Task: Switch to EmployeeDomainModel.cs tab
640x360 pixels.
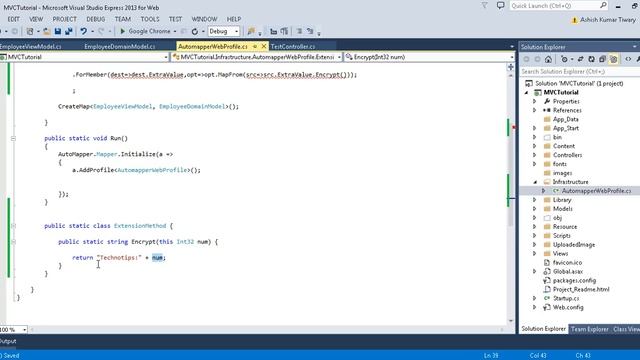Action: click(x=119, y=47)
